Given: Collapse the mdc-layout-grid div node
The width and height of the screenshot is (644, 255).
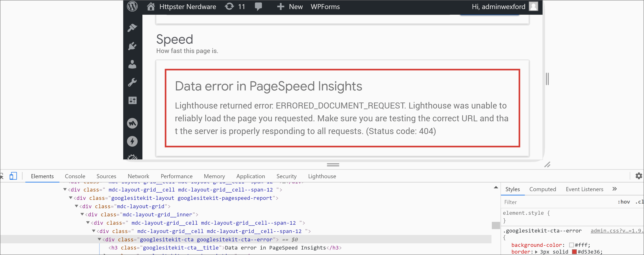Looking at the screenshot, I should [76, 206].
